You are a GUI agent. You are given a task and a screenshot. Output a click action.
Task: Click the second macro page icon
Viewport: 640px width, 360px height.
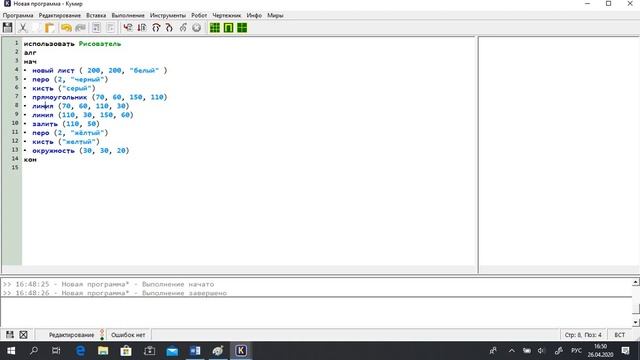click(111, 28)
